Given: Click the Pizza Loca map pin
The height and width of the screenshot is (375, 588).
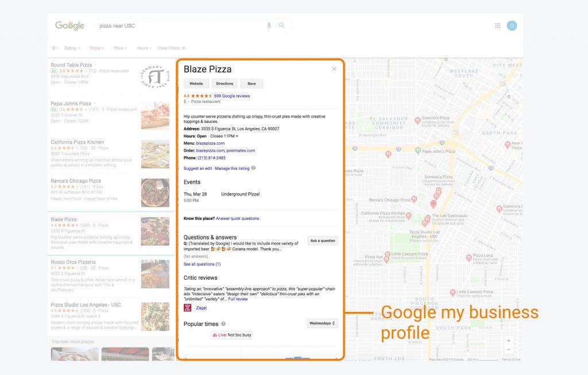Looking at the screenshot, I should point(469,258).
